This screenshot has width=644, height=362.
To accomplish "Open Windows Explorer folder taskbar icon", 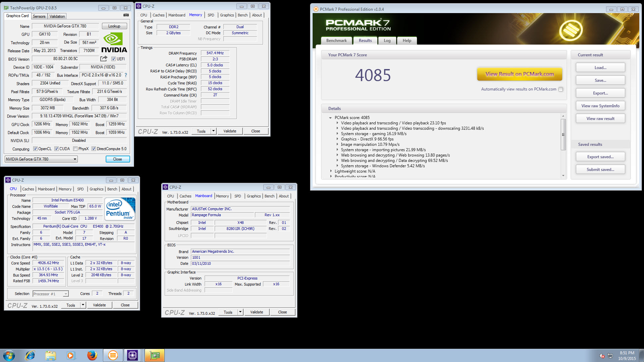I will click(51, 355).
